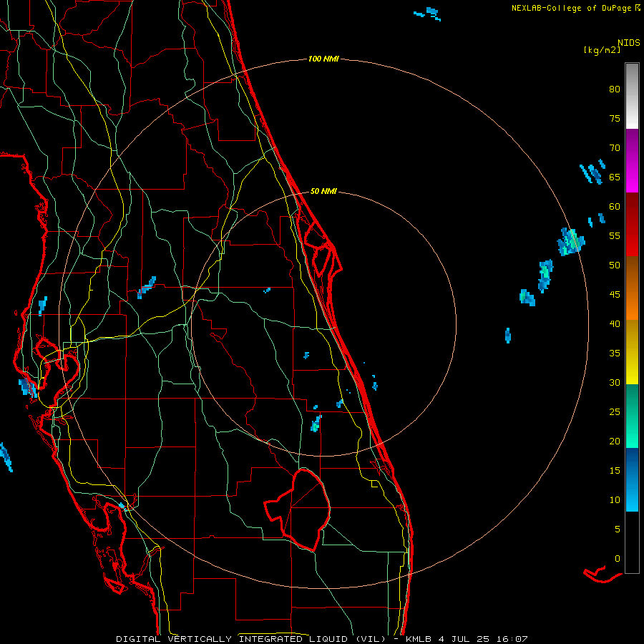Click the DIGITAL VERTICALLY INTEGRATED LIQUID (VIL) caption
This screenshot has width=644, height=644.
(x=251, y=639)
